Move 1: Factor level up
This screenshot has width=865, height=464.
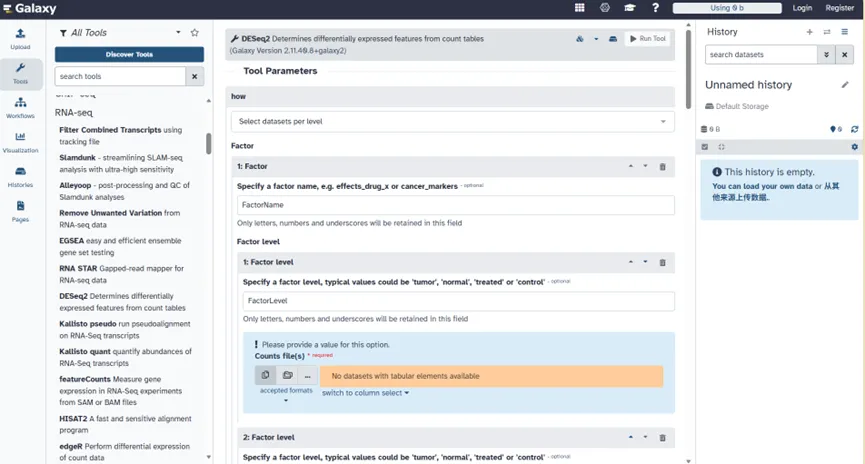631,262
